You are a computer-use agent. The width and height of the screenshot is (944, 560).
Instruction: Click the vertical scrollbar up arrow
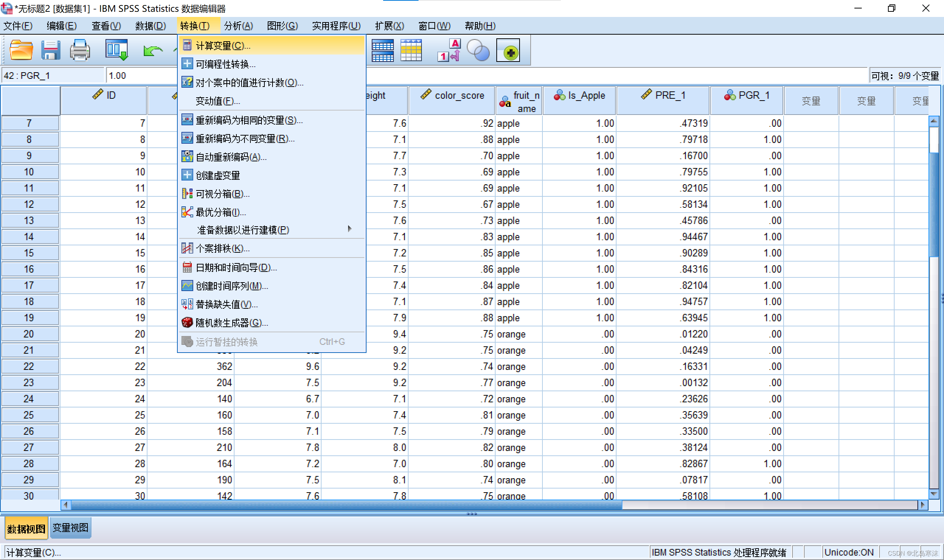(x=933, y=121)
